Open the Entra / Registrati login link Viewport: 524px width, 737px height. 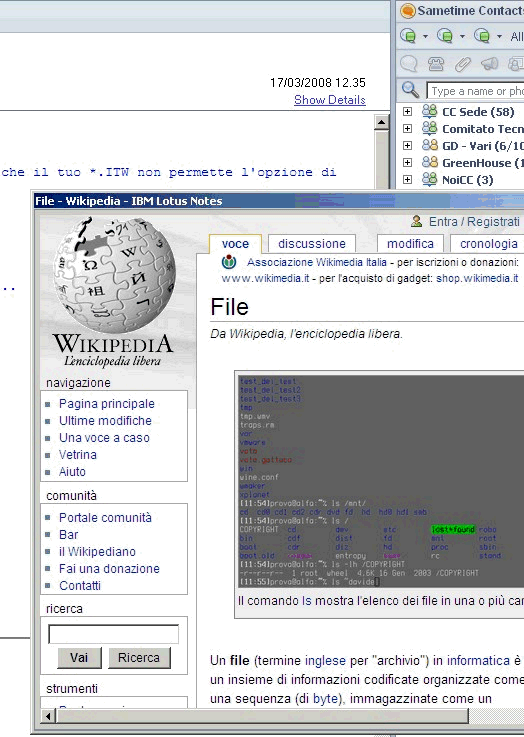click(x=474, y=221)
